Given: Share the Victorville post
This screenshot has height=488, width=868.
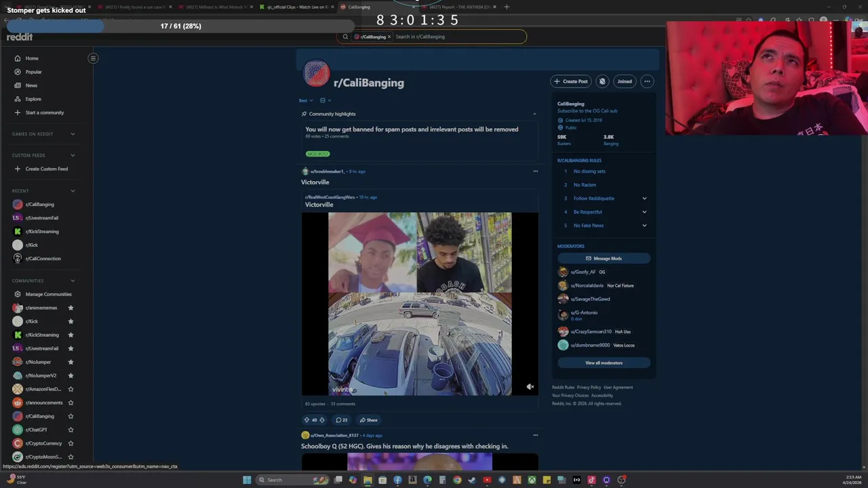Looking at the screenshot, I should pyautogui.click(x=369, y=420).
